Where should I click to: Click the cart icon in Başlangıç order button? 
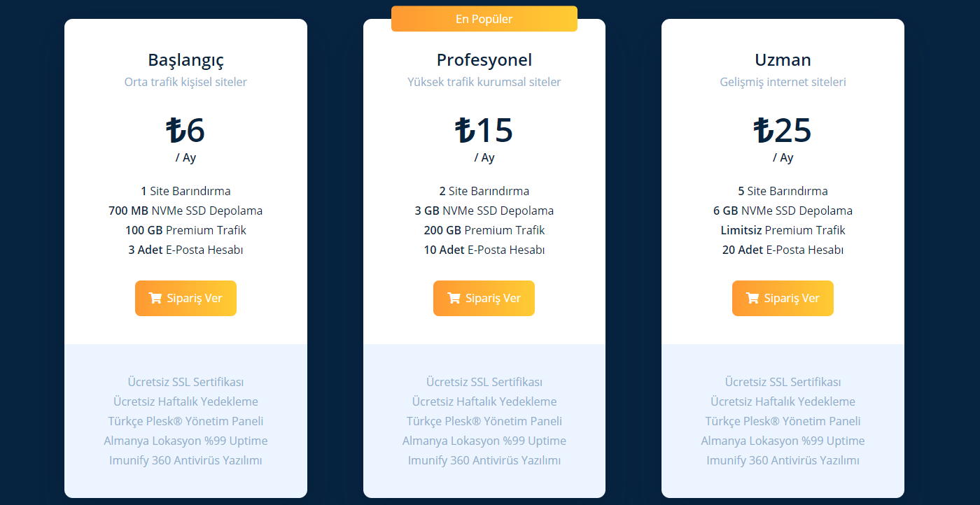point(155,298)
